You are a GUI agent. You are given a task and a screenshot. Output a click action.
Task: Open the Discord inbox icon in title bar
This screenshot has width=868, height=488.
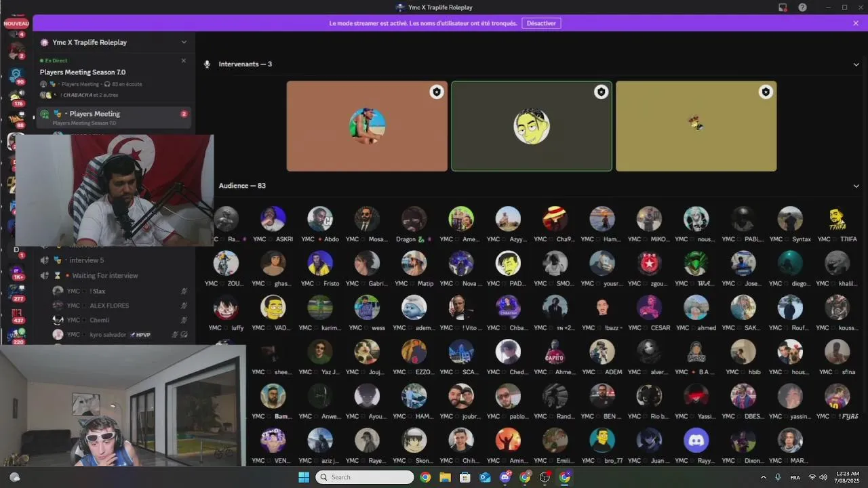point(783,7)
